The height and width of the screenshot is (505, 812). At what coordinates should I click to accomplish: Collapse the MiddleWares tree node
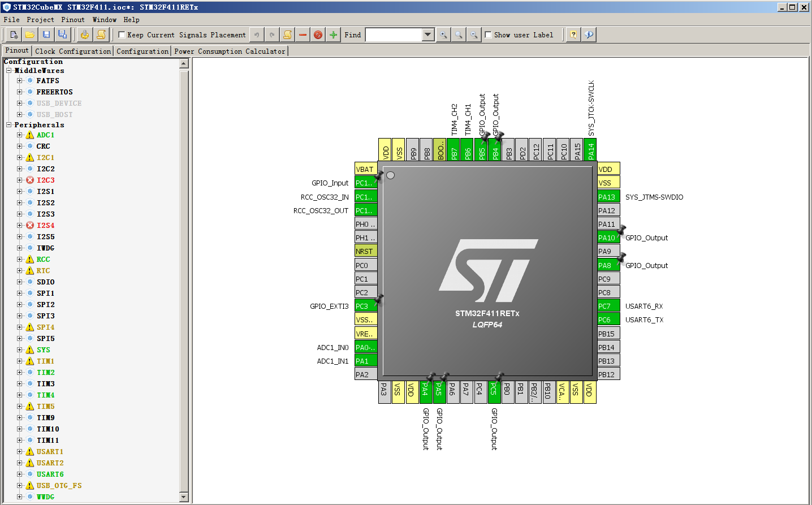(x=9, y=71)
